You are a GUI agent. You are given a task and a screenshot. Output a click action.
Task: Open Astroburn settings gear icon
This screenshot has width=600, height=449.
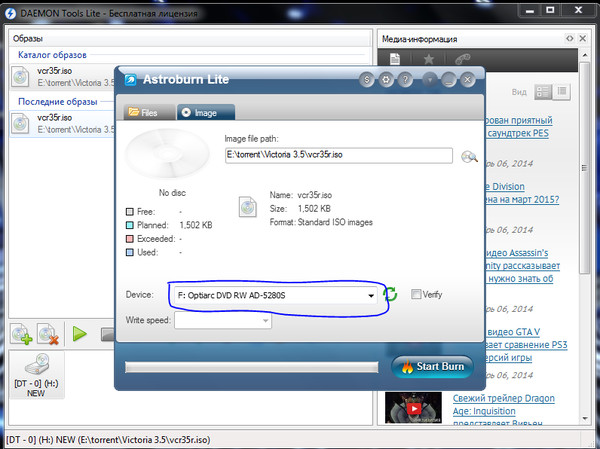pyautogui.click(x=386, y=80)
